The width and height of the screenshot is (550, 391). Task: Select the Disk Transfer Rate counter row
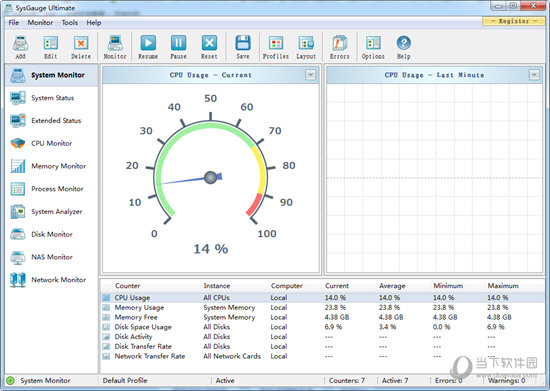tap(323, 346)
